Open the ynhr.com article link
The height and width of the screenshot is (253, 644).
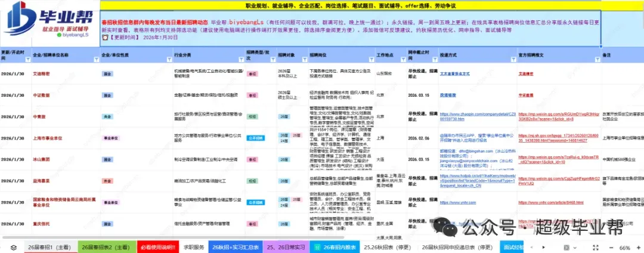click(x=551, y=202)
